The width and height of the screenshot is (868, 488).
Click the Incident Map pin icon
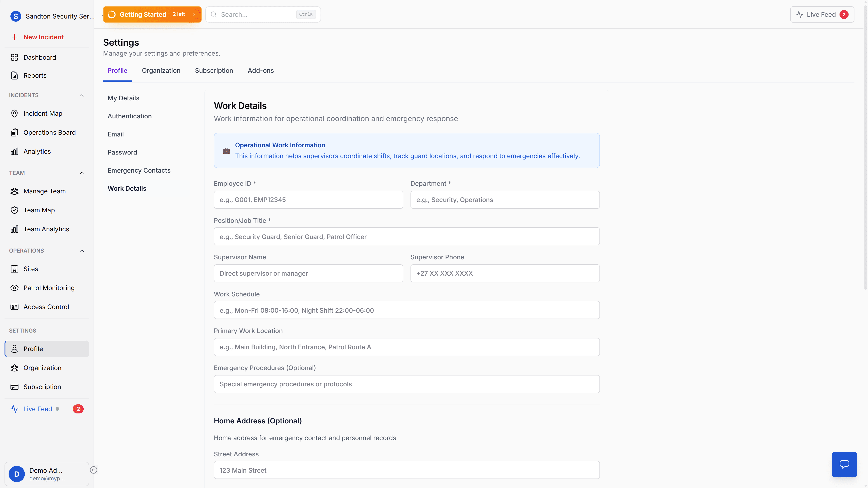tap(14, 113)
